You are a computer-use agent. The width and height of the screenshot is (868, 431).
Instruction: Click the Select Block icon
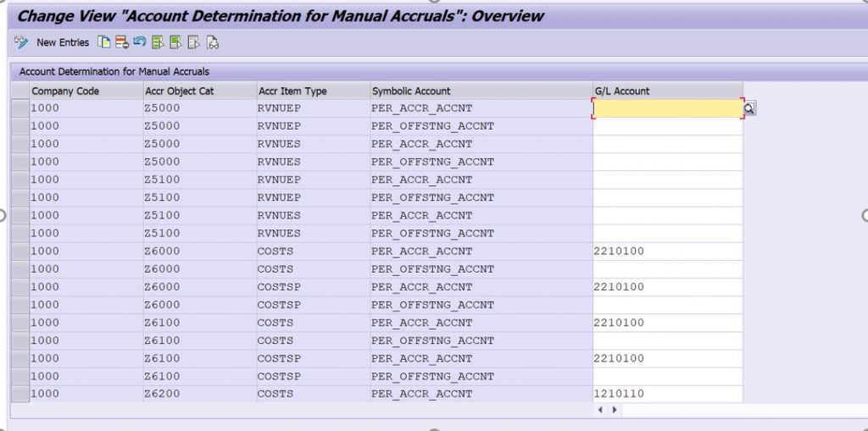tap(176, 42)
